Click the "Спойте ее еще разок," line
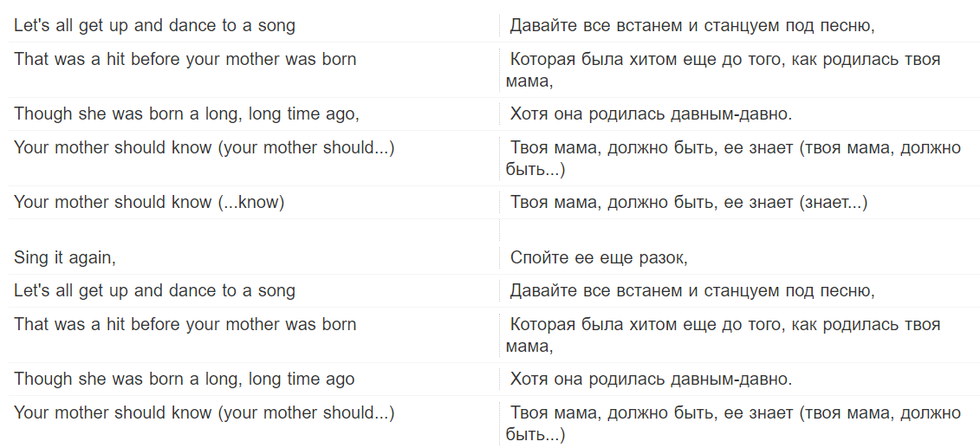The height and width of the screenshot is (448, 980). pos(598,257)
